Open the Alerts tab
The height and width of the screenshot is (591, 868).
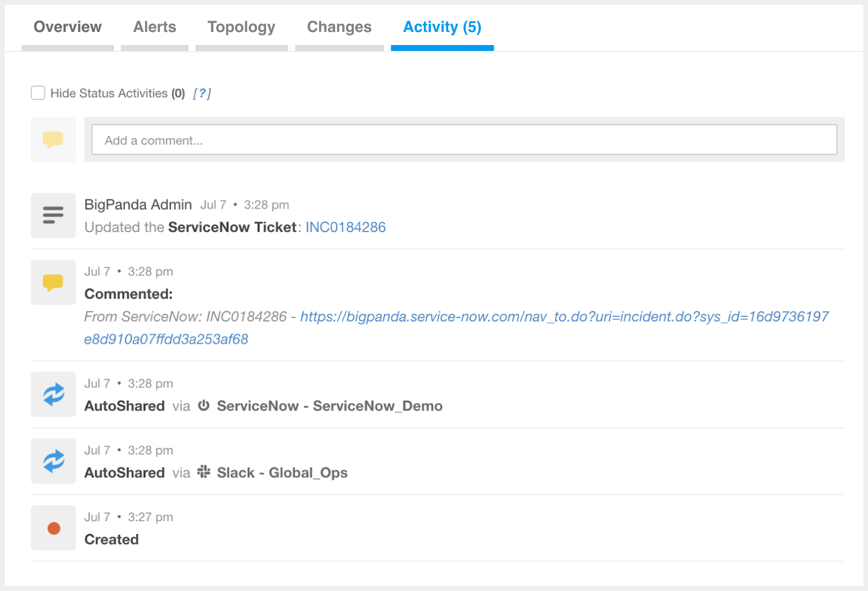(155, 27)
